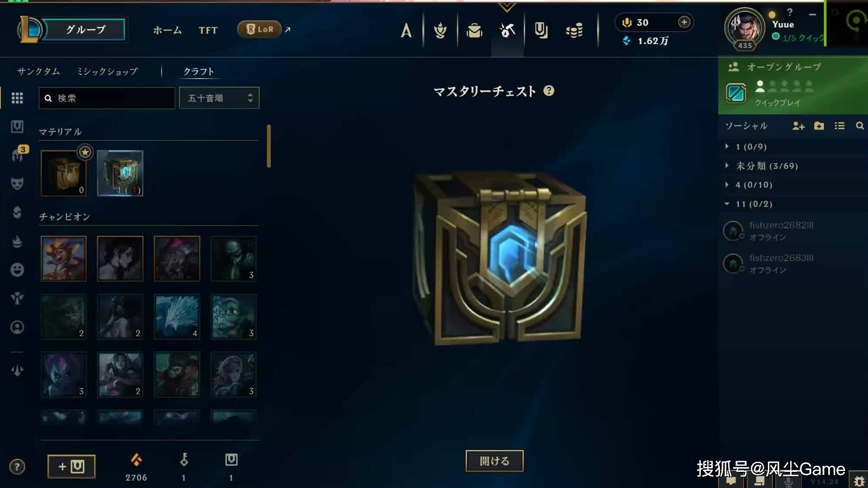The height and width of the screenshot is (488, 868).
Task: Switch to the ミシックショップ tab
Action: coord(107,71)
